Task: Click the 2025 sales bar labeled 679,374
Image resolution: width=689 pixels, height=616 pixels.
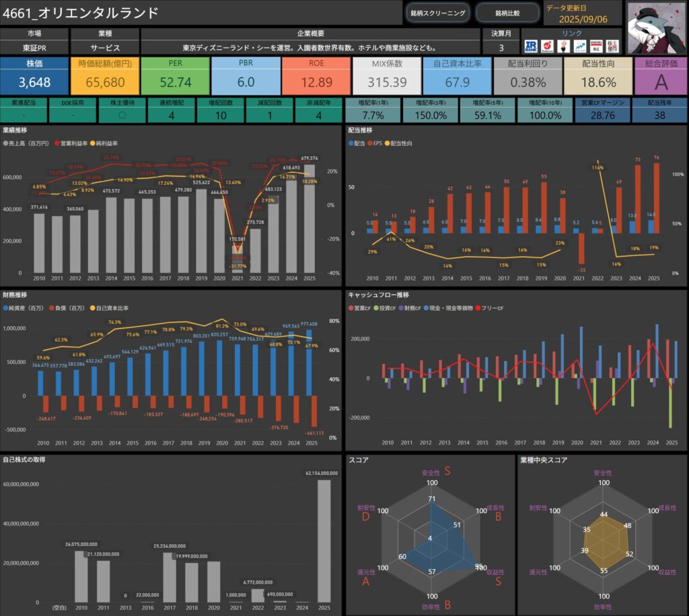Action: [x=310, y=219]
